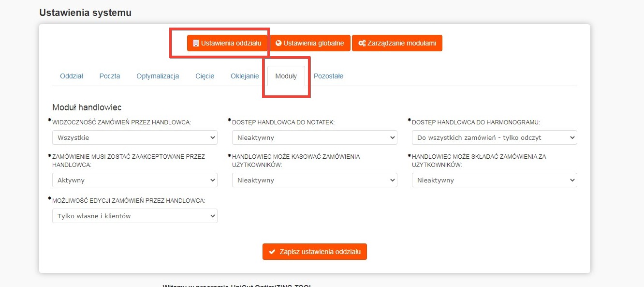The width and height of the screenshot is (644, 287).
Task: Expand Dostęp handlowca do notatek dropdown
Action: point(314,137)
